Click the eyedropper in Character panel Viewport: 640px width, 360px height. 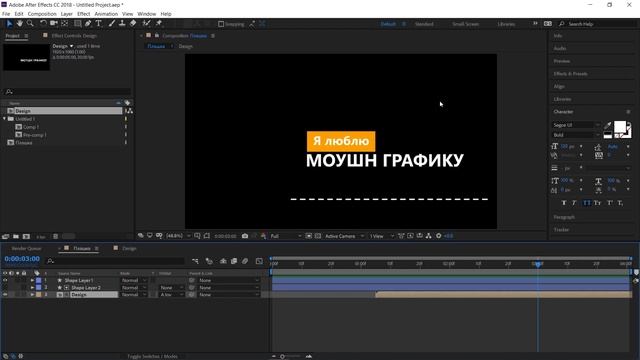608,125
